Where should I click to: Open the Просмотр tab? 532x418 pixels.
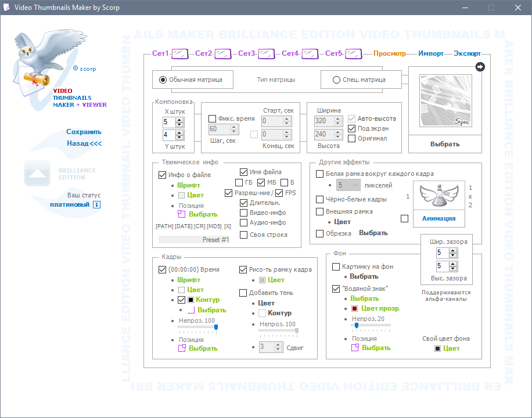389,53
